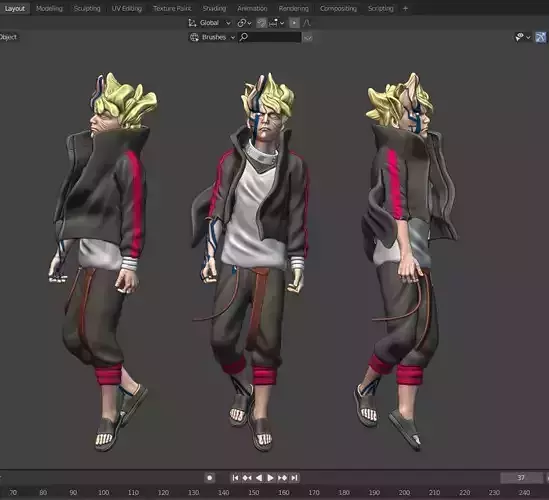Click frame 70 on the timeline ruler
This screenshot has width=549, height=500.
click(13, 493)
